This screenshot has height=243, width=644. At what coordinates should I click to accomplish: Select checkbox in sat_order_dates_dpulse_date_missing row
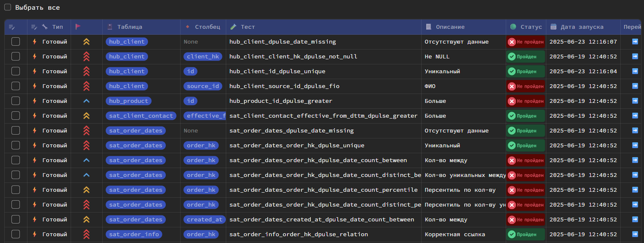(16, 130)
